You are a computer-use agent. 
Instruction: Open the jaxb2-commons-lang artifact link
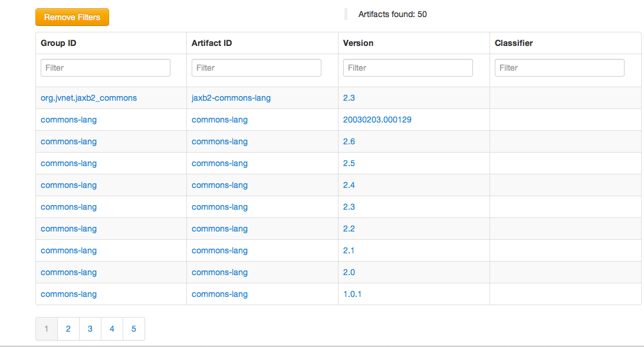pyautogui.click(x=231, y=98)
